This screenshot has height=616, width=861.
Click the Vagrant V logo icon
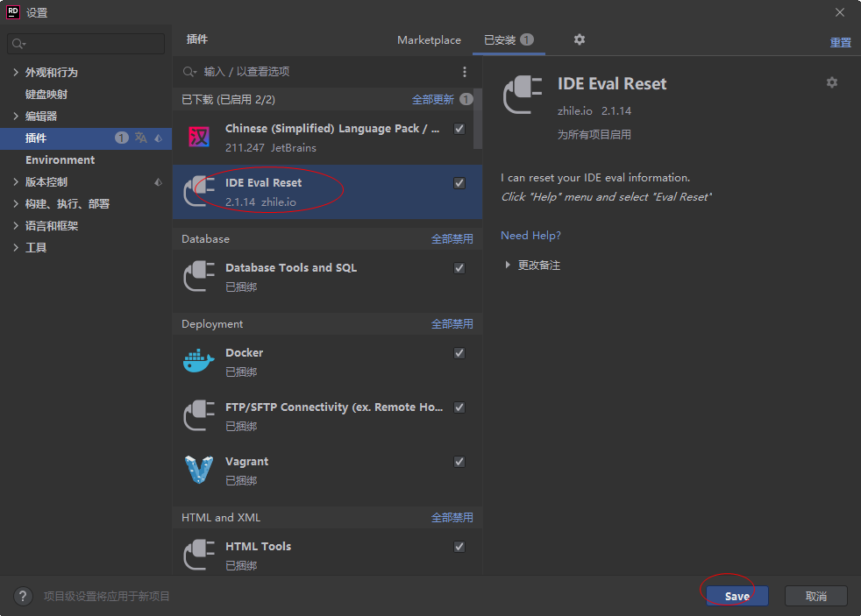pyautogui.click(x=199, y=470)
